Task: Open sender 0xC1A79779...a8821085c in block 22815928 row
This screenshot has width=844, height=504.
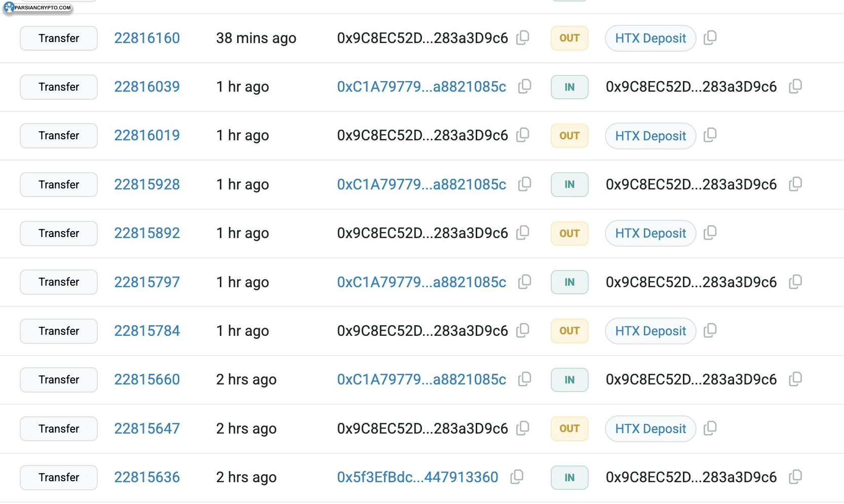Action: pos(421,184)
